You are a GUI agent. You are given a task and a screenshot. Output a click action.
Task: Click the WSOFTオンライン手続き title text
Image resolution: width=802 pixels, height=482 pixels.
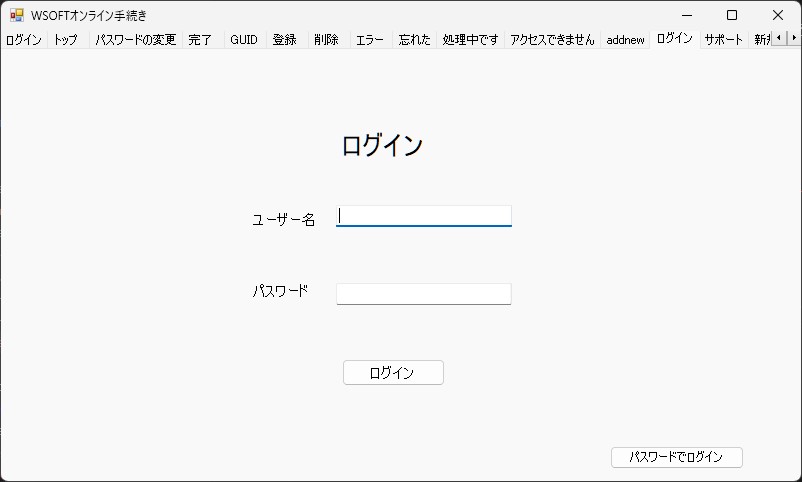88,16
